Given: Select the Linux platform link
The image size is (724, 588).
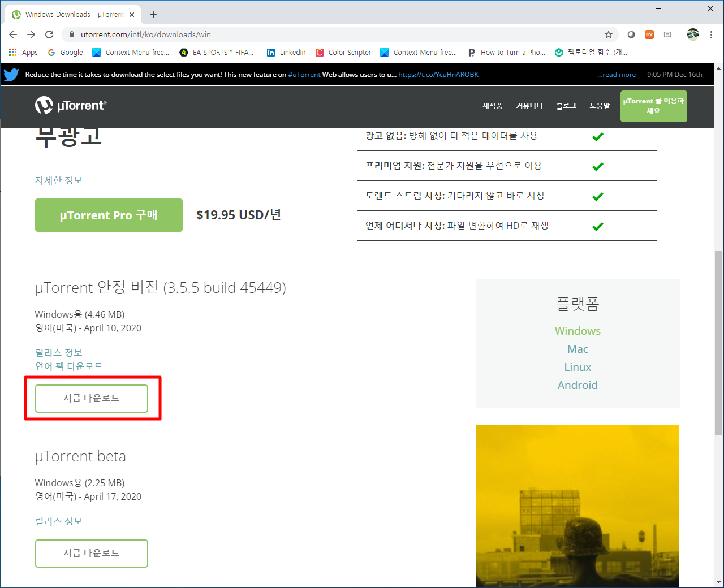Looking at the screenshot, I should point(578,367).
